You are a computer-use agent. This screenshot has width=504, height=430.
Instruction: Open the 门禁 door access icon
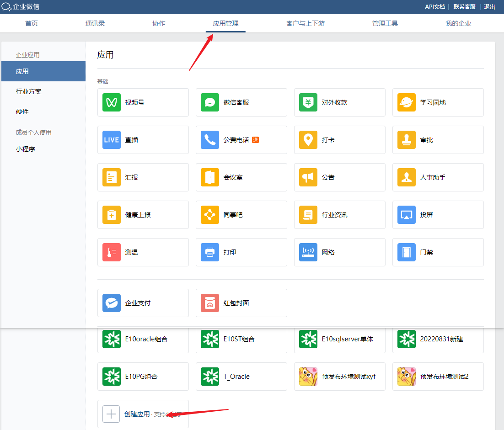pyautogui.click(x=407, y=252)
